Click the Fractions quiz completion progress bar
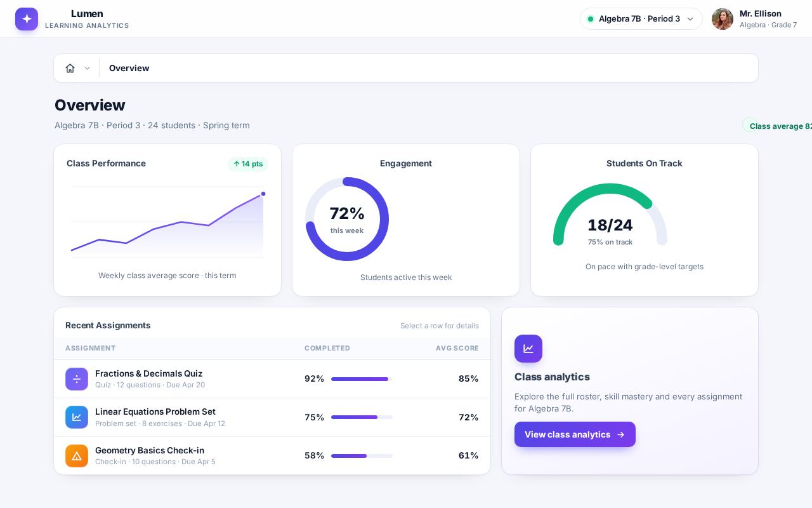 click(362, 379)
